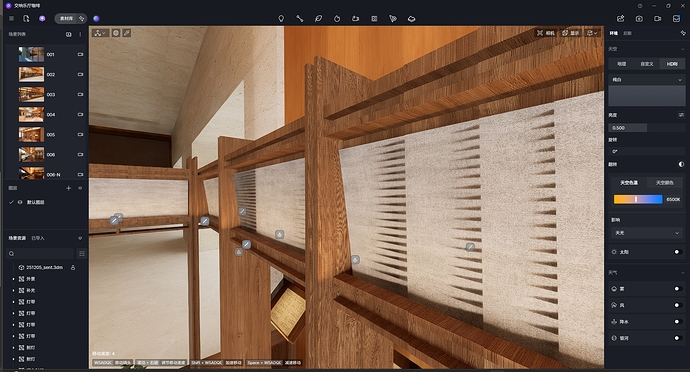Click the scene list icon left of three dots
This screenshot has width=690, height=372.
point(69,34)
